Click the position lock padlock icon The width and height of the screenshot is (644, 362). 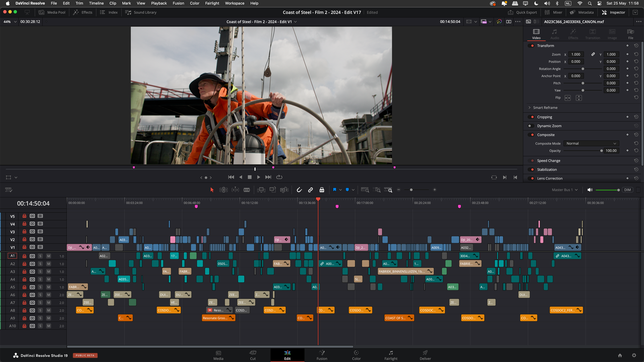(x=322, y=190)
